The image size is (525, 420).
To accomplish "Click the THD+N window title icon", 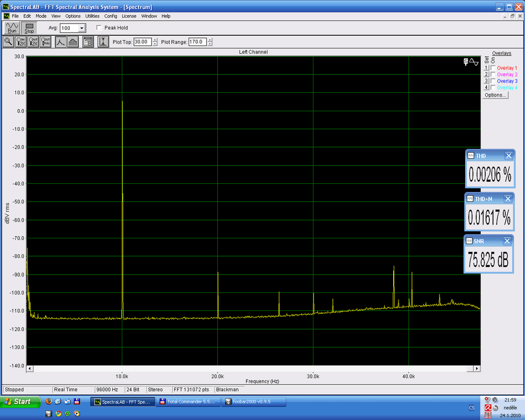I will (470, 198).
